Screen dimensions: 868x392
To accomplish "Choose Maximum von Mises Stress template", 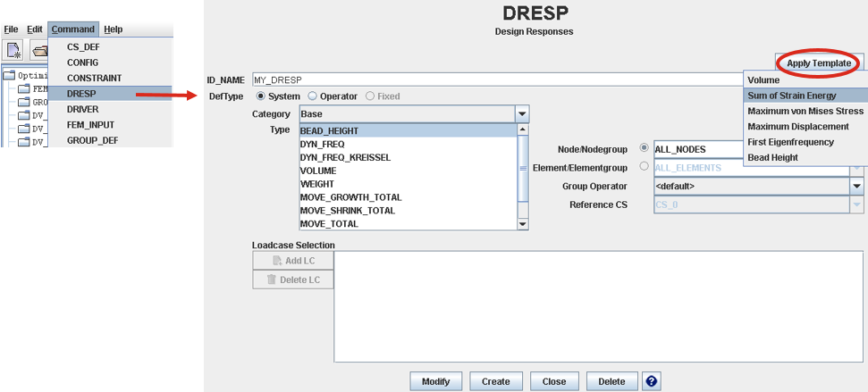I will 805,111.
